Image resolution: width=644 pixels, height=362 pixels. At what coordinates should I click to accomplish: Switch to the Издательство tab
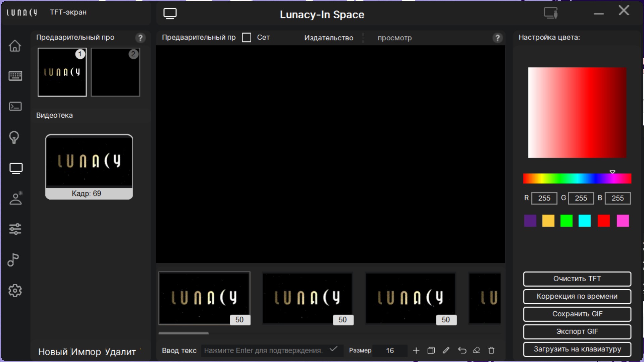(x=329, y=38)
